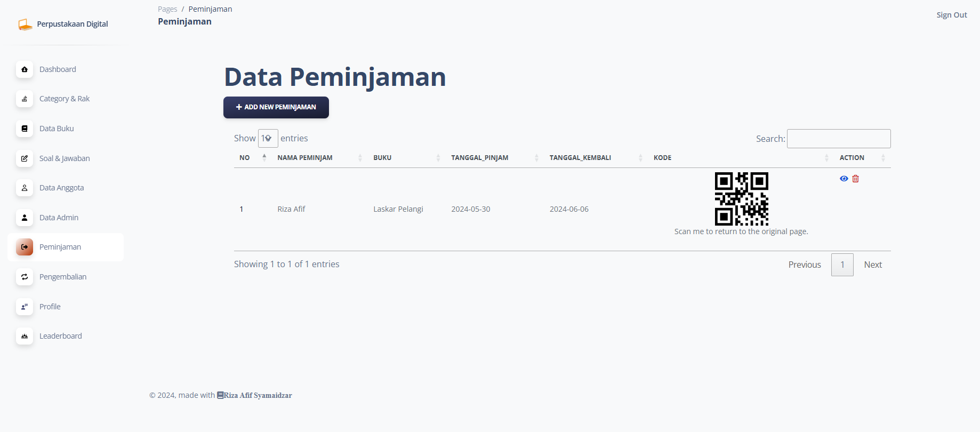Click the Data Admin person icon
This screenshot has height=432, width=980.
point(25,218)
